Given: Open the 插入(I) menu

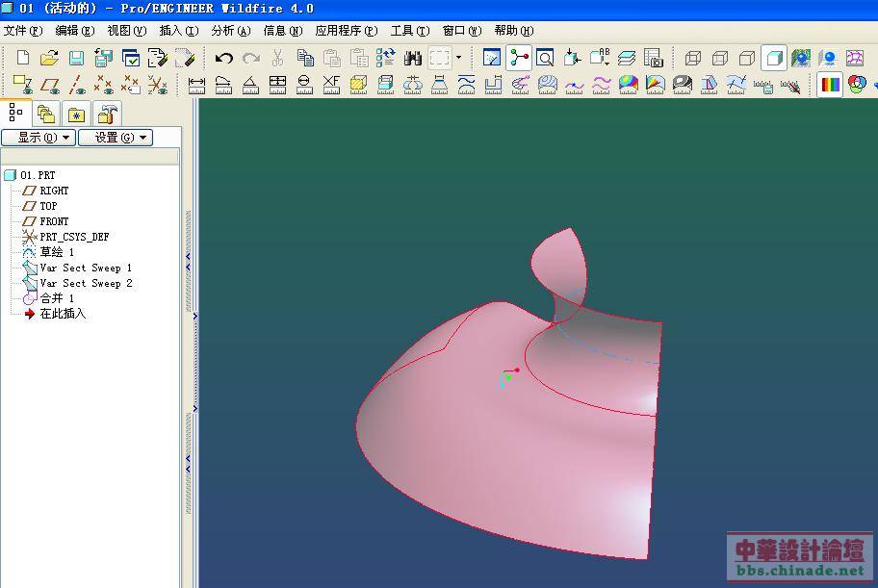Looking at the screenshot, I should (179, 31).
